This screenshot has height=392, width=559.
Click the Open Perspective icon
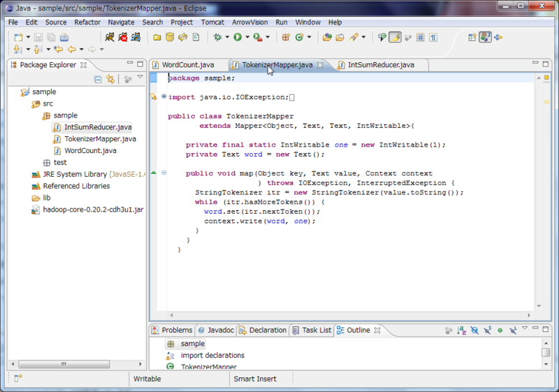click(472, 37)
